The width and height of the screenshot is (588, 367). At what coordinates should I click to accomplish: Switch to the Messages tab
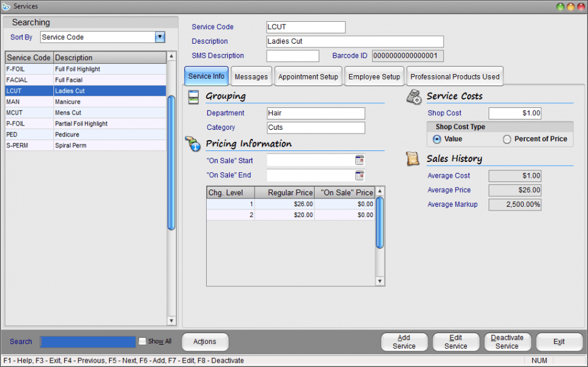click(251, 77)
